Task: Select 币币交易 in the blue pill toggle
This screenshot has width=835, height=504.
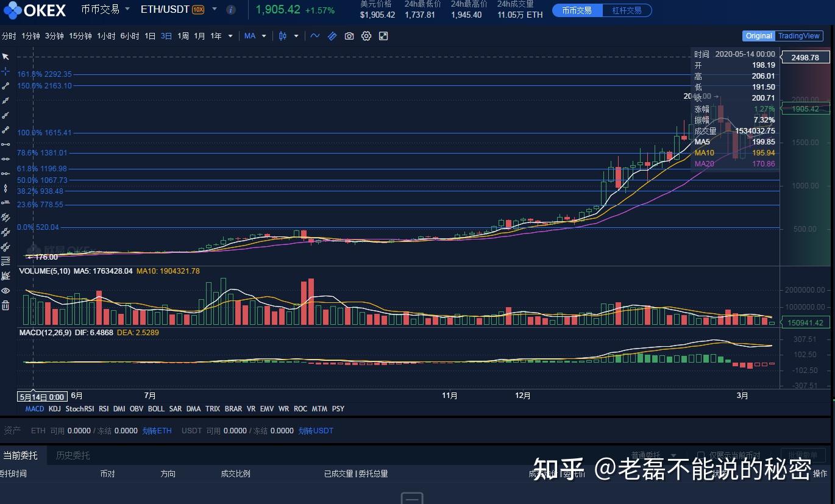Action: point(577,10)
